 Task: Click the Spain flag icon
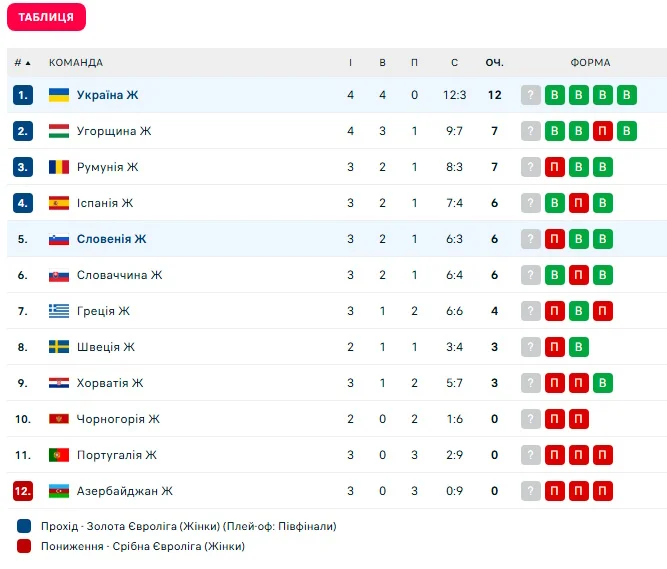pos(59,203)
